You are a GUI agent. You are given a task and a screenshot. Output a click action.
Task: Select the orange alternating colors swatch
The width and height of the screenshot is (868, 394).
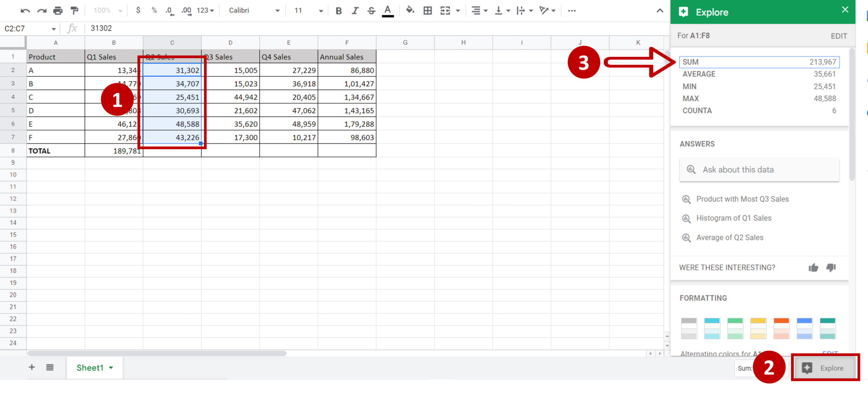click(781, 328)
